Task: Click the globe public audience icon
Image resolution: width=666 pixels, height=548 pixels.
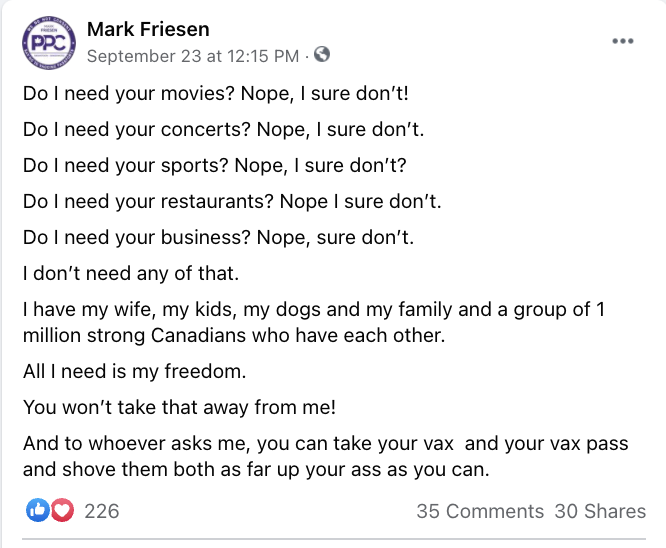Action: (x=322, y=54)
